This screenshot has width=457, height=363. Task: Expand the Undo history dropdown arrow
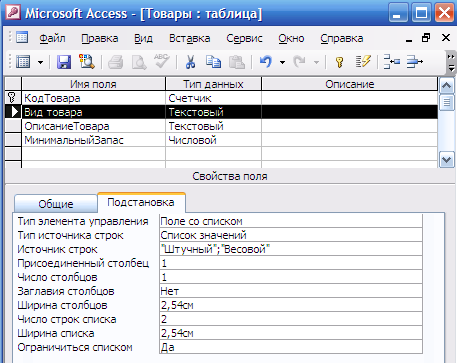click(282, 62)
